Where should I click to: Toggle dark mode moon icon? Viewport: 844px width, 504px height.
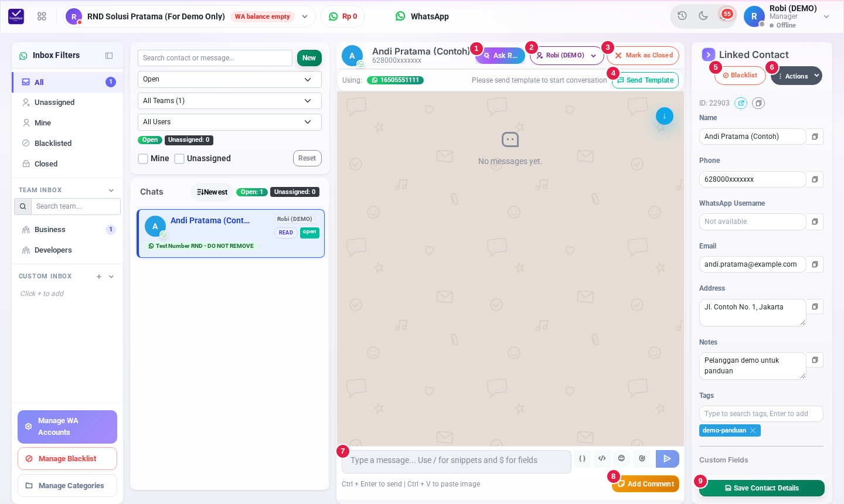[703, 16]
